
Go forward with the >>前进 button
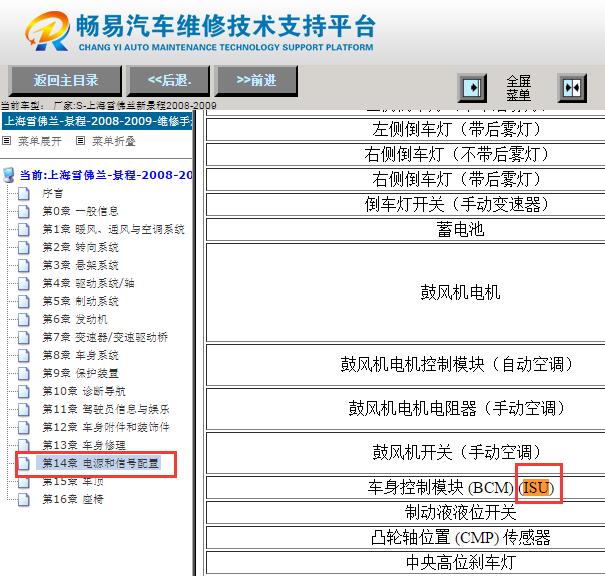coord(256,81)
